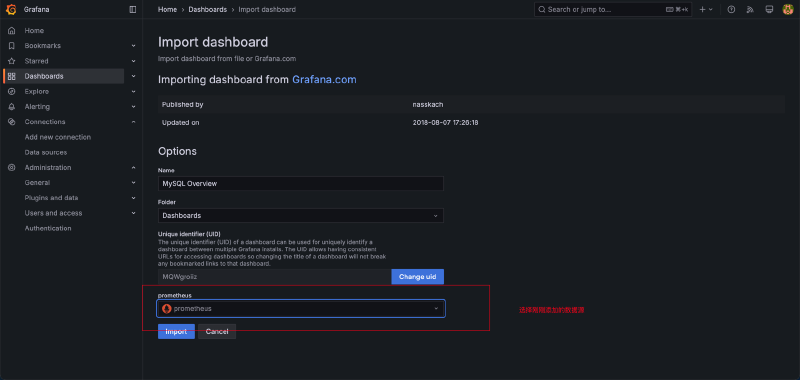Open Explore in the sidebar
The image size is (800, 380).
click(x=37, y=92)
